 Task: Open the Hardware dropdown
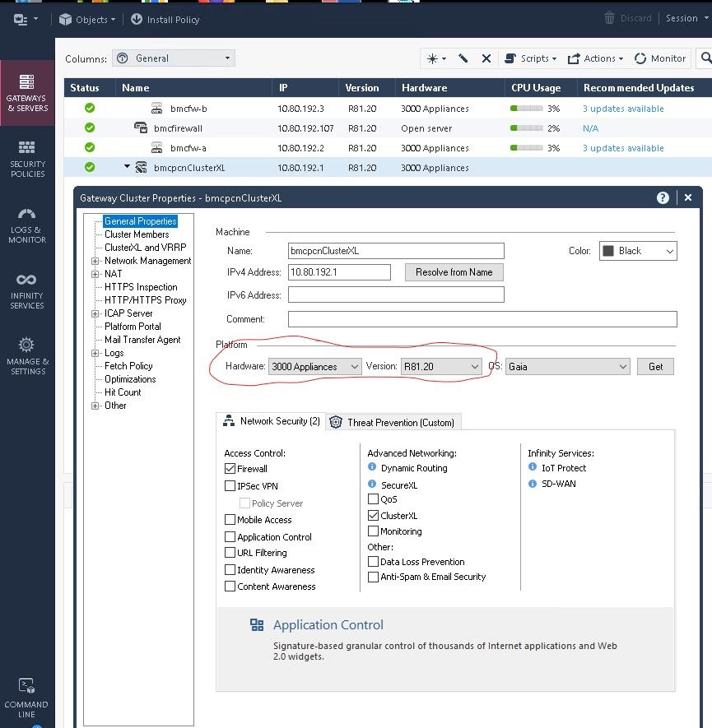tap(315, 366)
